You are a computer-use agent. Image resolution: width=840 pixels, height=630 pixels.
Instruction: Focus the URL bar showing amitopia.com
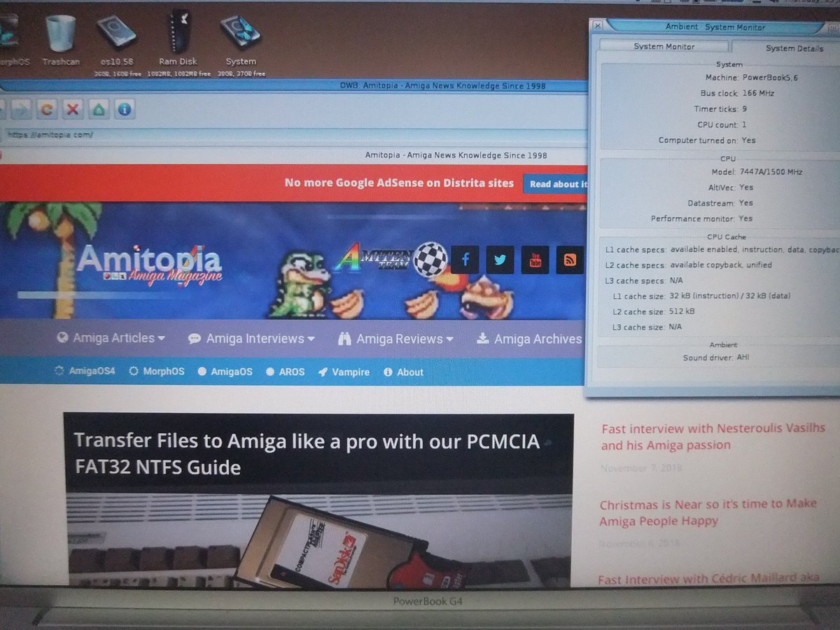[294, 134]
